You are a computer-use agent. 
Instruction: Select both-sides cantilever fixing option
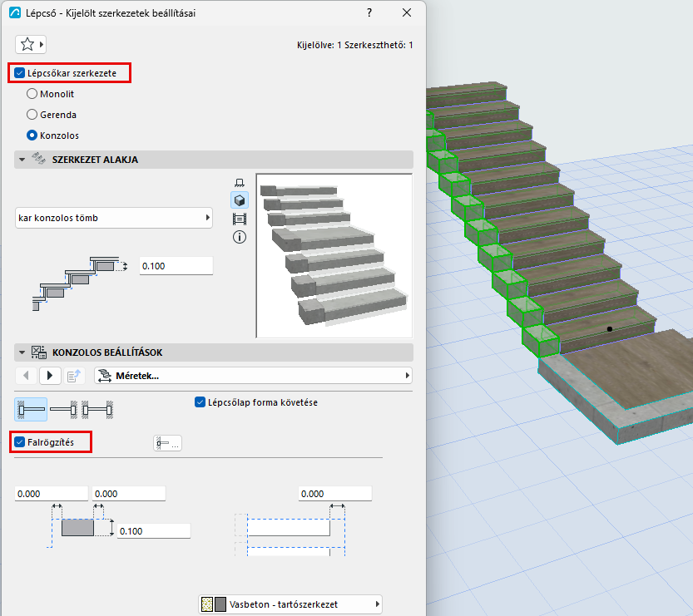point(97,409)
